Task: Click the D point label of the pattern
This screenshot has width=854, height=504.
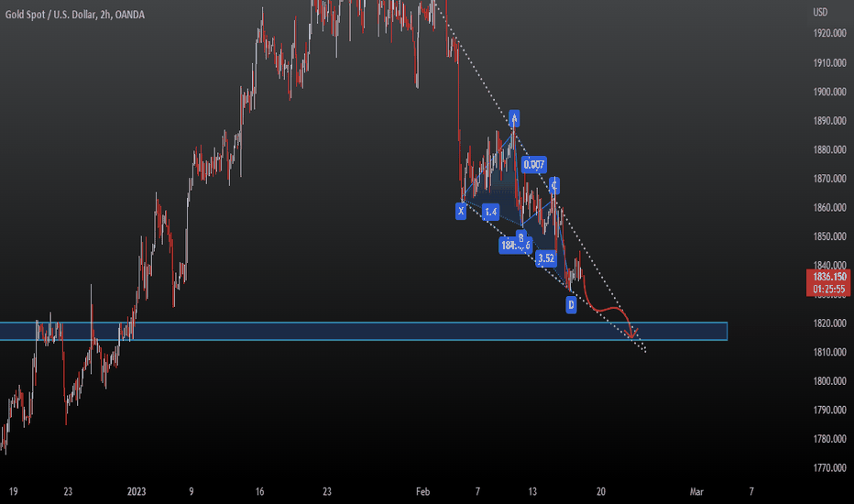Action: point(571,304)
